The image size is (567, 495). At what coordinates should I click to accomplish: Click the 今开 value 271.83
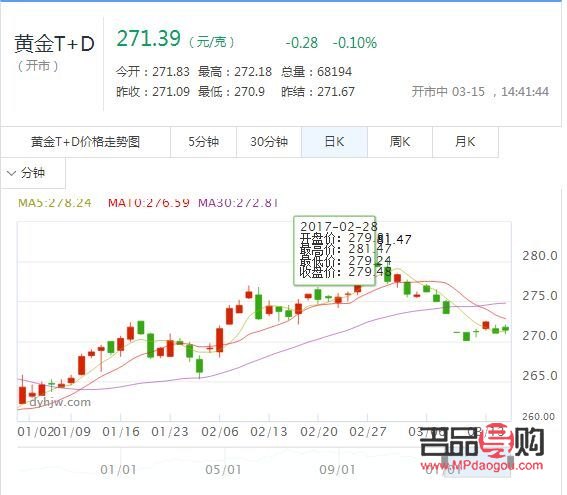(x=171, y=72)
